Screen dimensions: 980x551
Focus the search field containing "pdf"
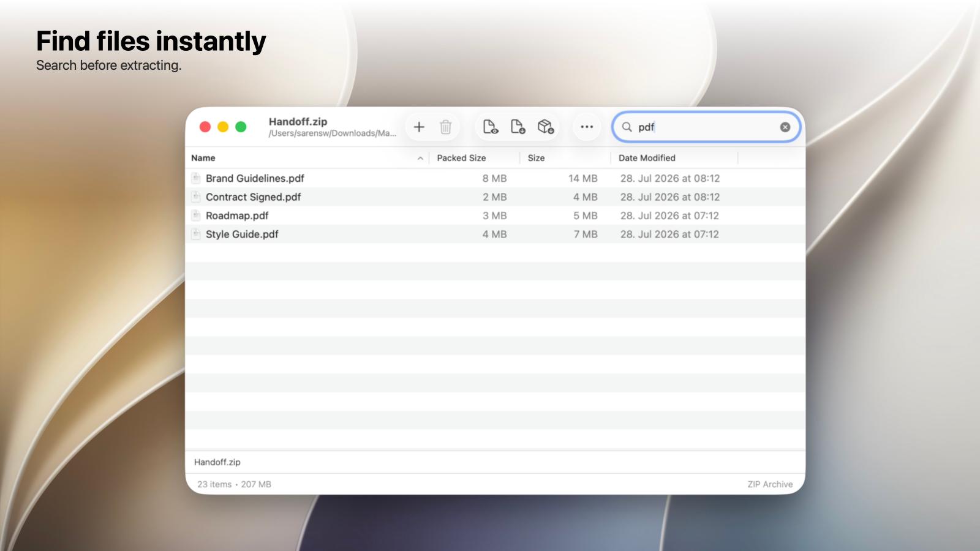[706, 127]
